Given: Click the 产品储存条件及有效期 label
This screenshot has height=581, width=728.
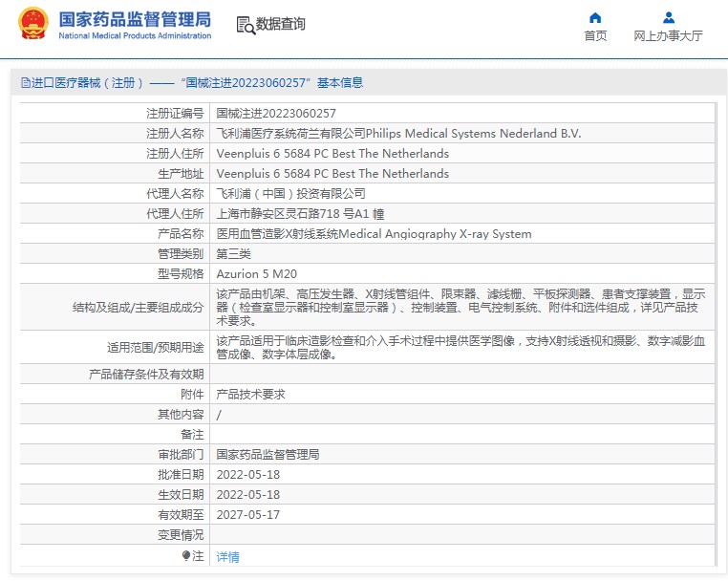Looking at the screenshot, I should [x=146, y=375].
